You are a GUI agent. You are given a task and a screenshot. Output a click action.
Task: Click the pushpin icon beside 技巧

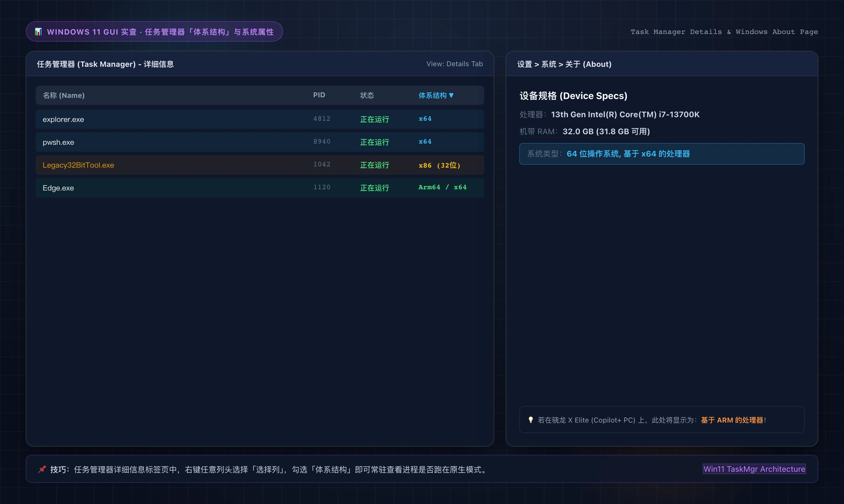coord(42,469)
